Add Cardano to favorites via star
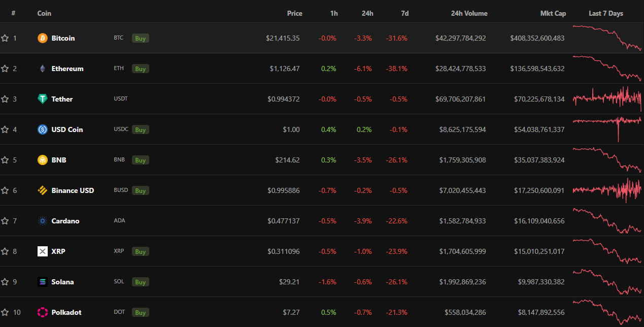Screen dimensions: 644x327 [5, 221]
